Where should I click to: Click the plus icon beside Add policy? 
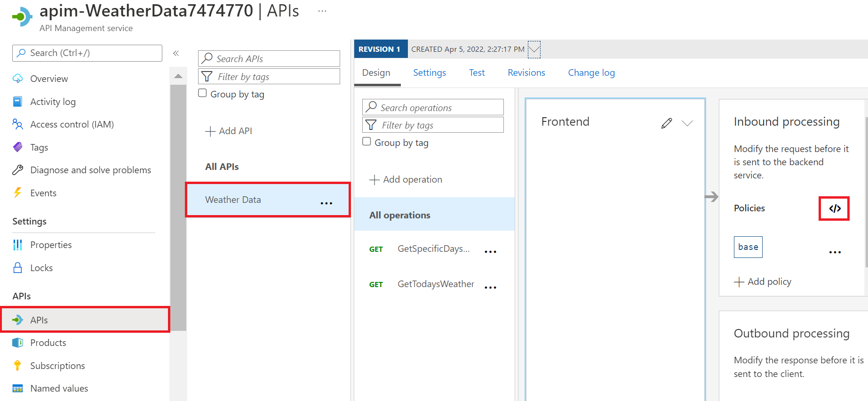click(x=739, y=282)
